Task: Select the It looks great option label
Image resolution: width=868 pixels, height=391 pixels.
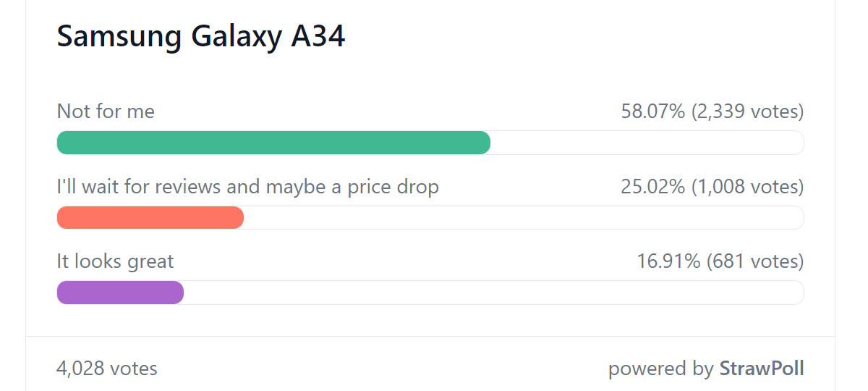Action: [116, 261]
